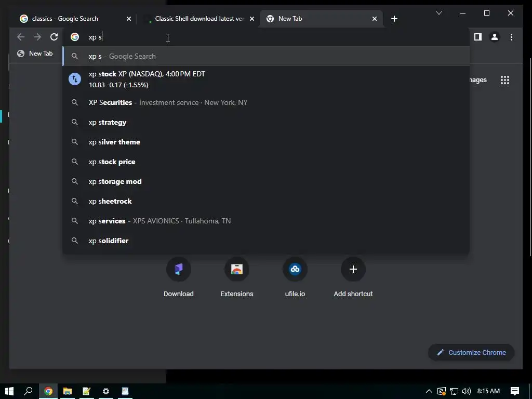Click the browser back arrow
The width and height of the screenshot is (532, 399).
click(x=21, y=37)
